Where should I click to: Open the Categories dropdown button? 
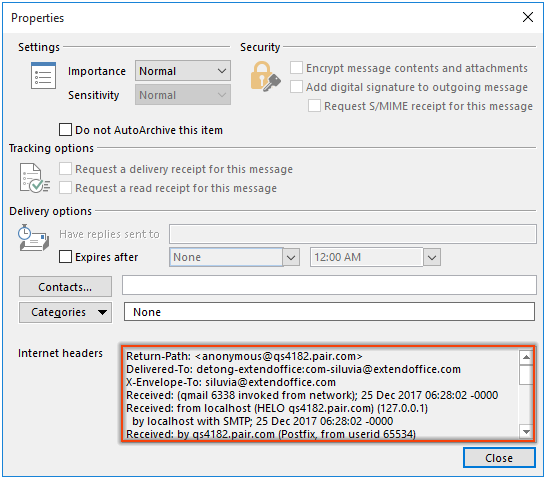point(65,312)
